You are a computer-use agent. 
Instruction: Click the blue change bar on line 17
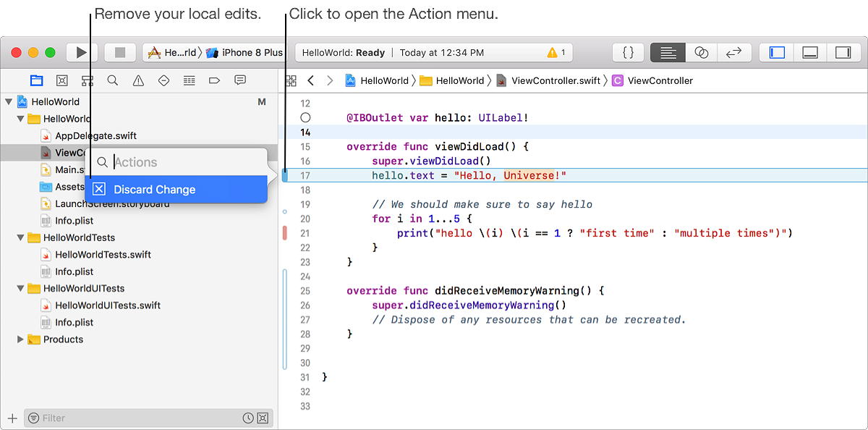coord(285,175)
